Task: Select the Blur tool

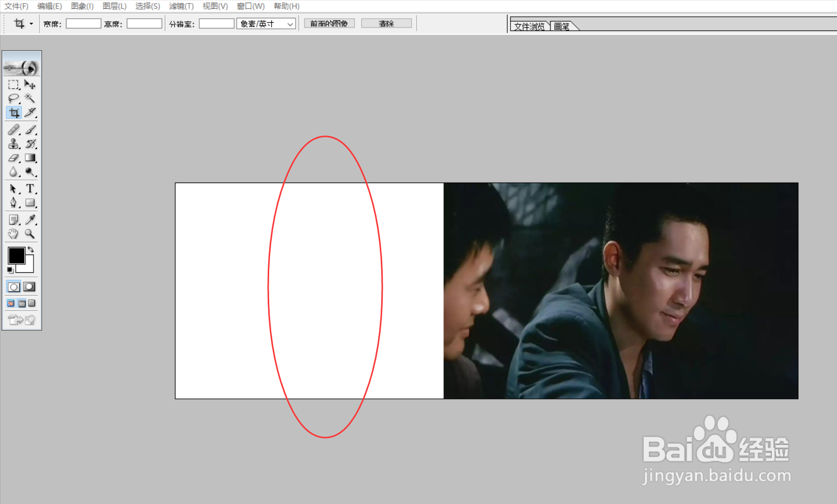Action: click(x=14, y=172)
